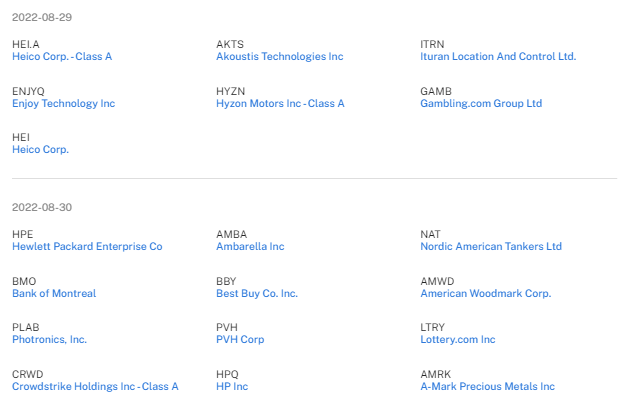This screenshot has width=630, height=409.
Task: Click the Heico Corp. link under HEI
Action: coord(40,150)
